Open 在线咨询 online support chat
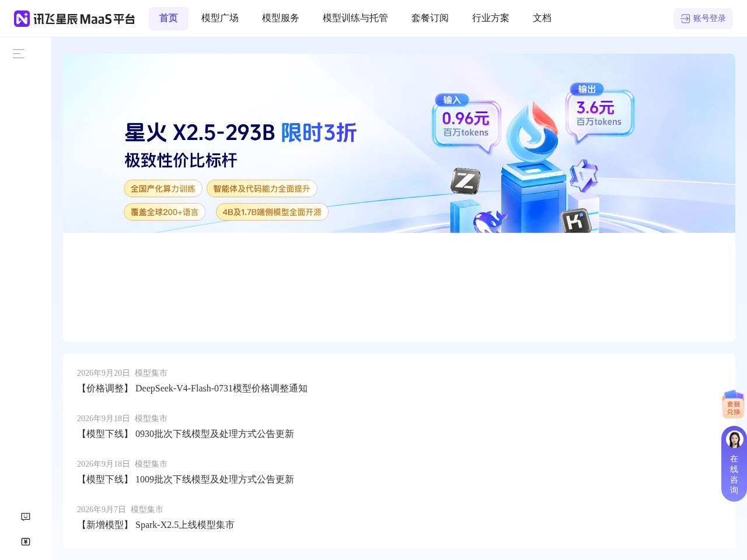This screenshot has width=747, height=560. click(734, 464)
